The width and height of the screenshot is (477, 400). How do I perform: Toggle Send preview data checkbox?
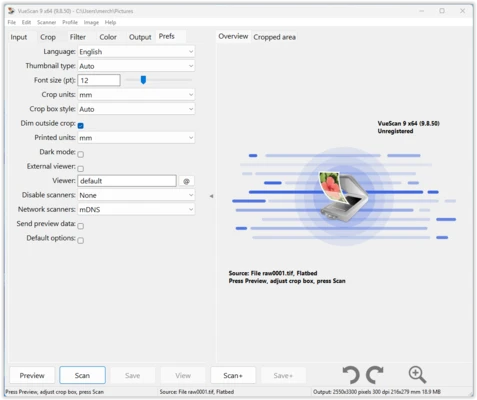(x=81, y=226)
